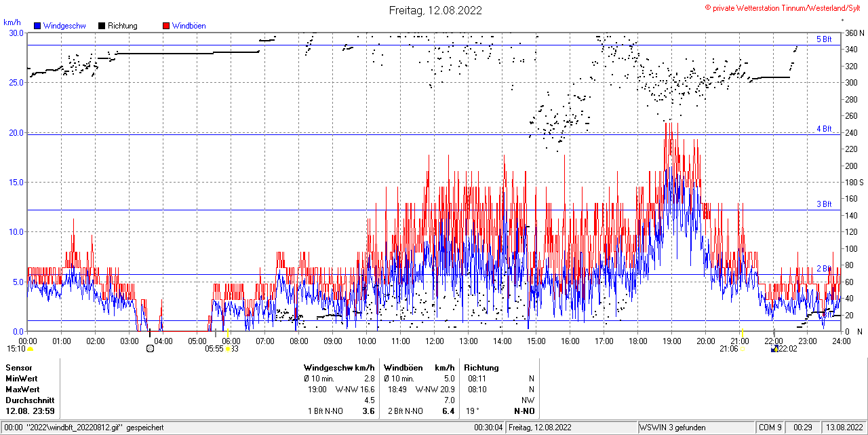This screenshot has height=435, width=868.
Task: Click the Sensor row header
Action: click(x=19, y=368)
